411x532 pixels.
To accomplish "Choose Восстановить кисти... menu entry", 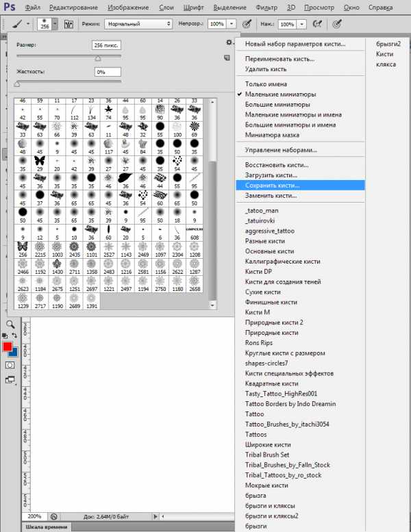I will click(300, 165).
